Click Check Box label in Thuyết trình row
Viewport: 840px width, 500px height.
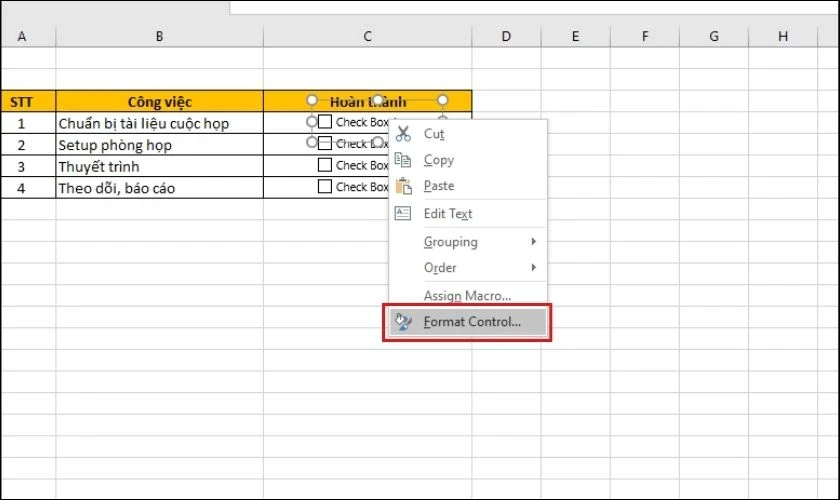click(362, 166)
